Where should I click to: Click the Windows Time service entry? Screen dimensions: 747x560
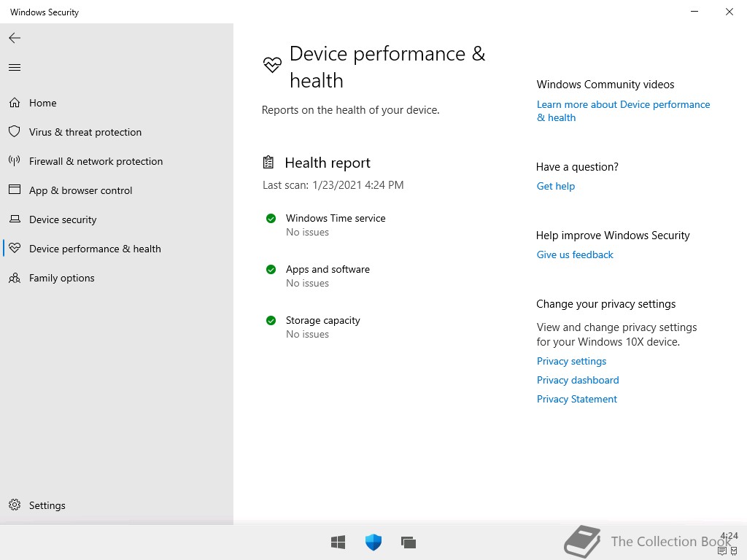pos(336,218)
